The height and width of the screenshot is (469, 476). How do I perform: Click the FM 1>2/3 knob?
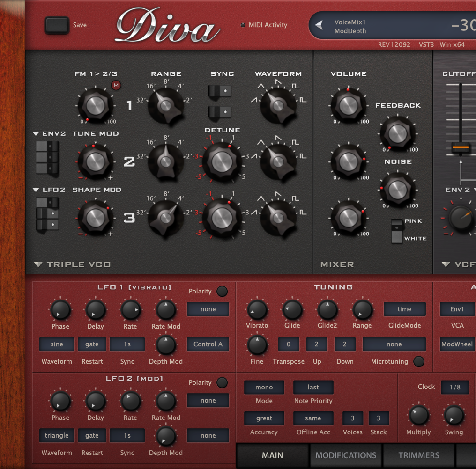pos(96,106)
